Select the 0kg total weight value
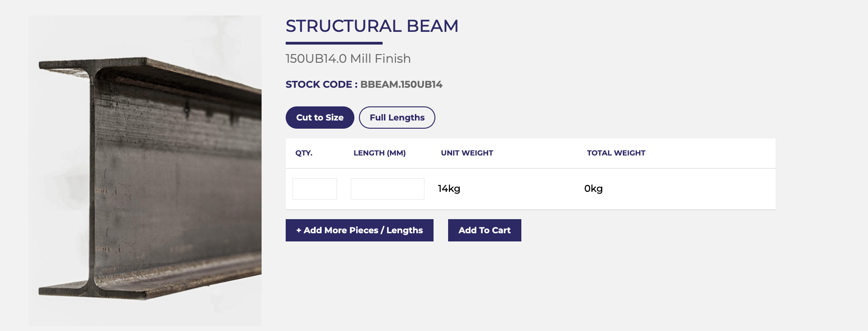Viewport: 868px width, 331px height. tap(593, 189)
